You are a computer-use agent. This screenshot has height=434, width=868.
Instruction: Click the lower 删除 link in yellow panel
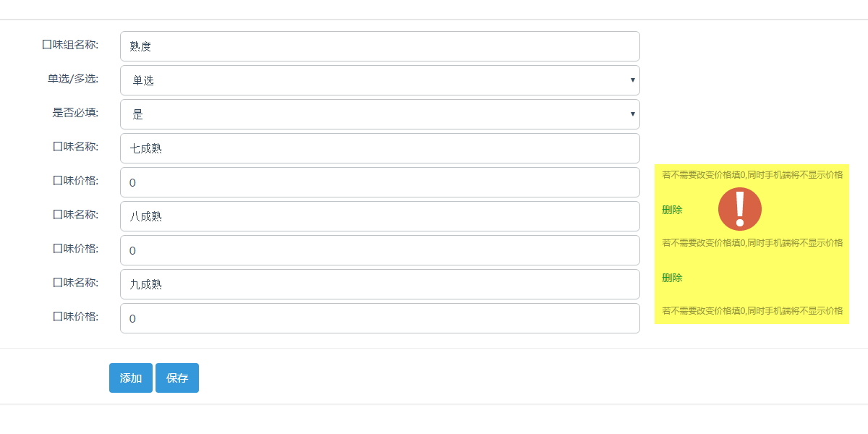672,278
